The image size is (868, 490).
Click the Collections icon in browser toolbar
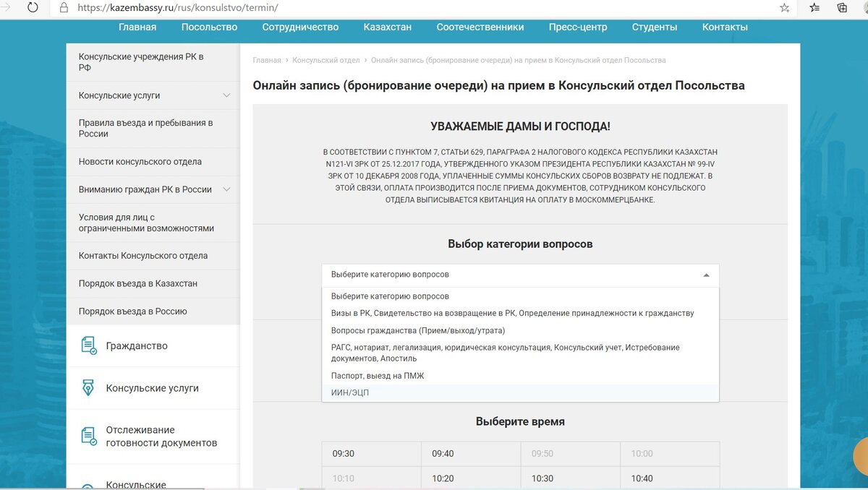[x=841, y=9]
